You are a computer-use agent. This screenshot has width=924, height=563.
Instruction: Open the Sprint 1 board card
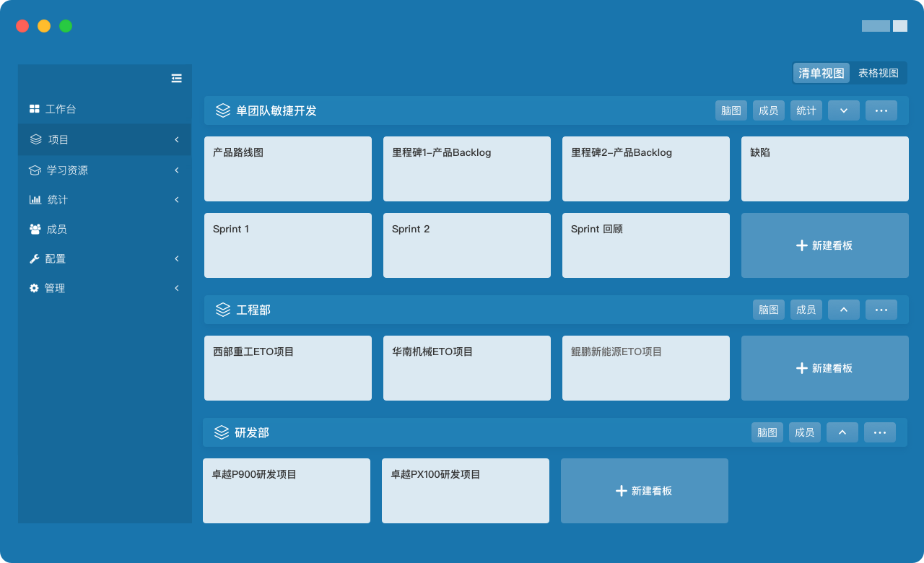coord(287,245)
